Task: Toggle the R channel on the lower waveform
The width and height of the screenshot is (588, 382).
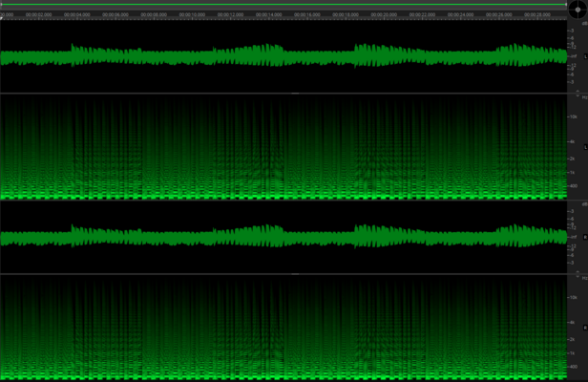Action: coord(585,237)
